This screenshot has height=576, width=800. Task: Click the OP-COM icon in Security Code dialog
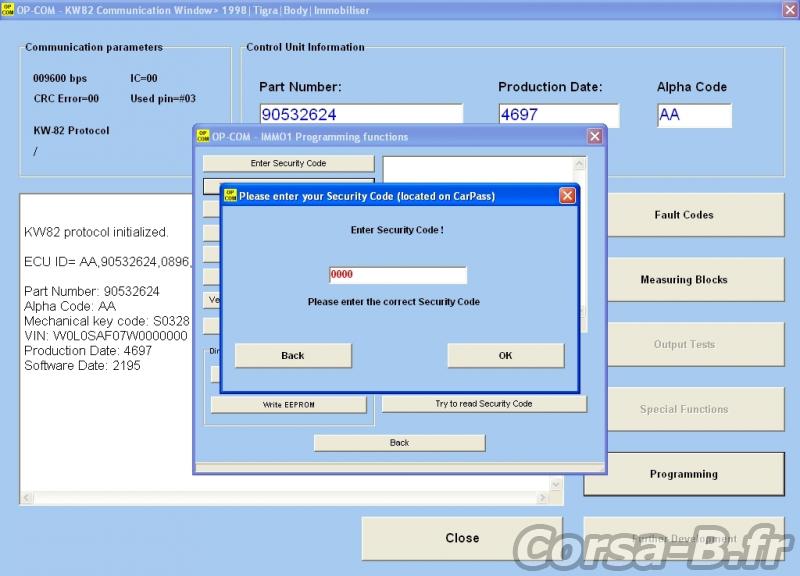(x=231, y=196)
